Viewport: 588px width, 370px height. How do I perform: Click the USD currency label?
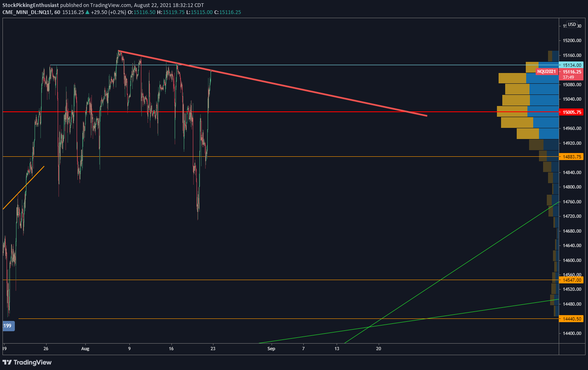coord(572,24)
